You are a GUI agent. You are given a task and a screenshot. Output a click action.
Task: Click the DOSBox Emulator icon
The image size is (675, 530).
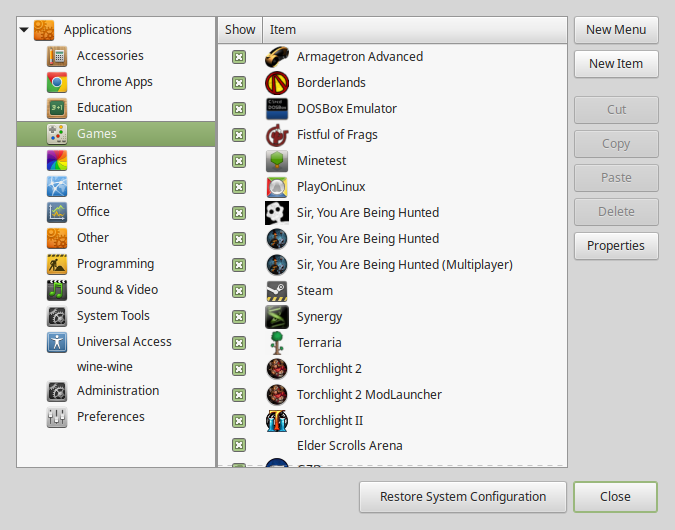click(277, 109)
